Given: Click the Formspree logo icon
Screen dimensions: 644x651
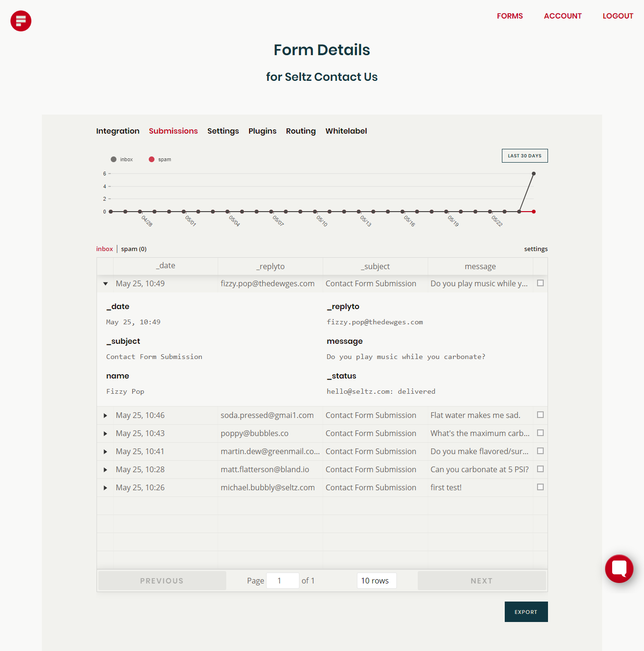Looking at the screenshot, I should (x=20, y=20).
